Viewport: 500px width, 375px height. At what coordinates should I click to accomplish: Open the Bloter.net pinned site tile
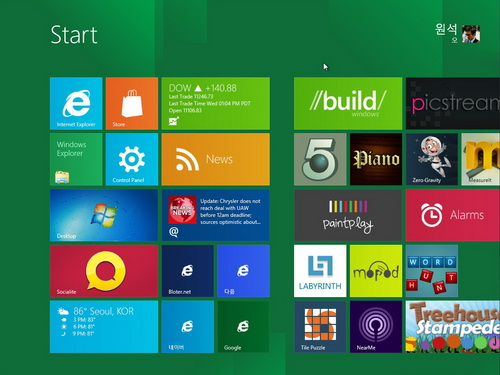[x=188, y=271]
